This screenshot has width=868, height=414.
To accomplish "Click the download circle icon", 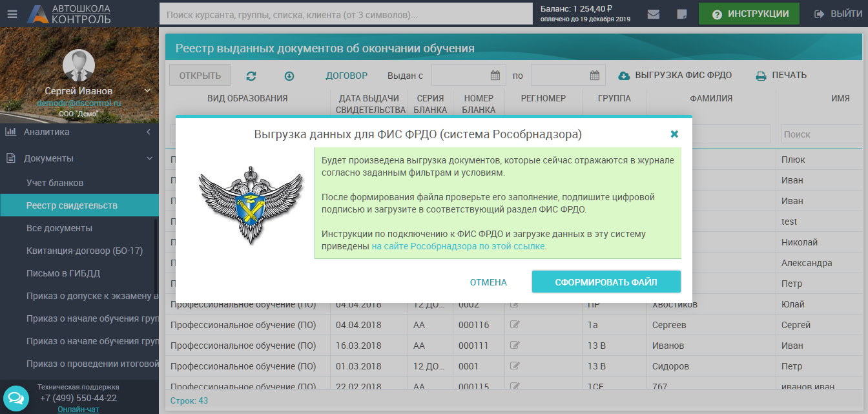I will coord(289,76).
